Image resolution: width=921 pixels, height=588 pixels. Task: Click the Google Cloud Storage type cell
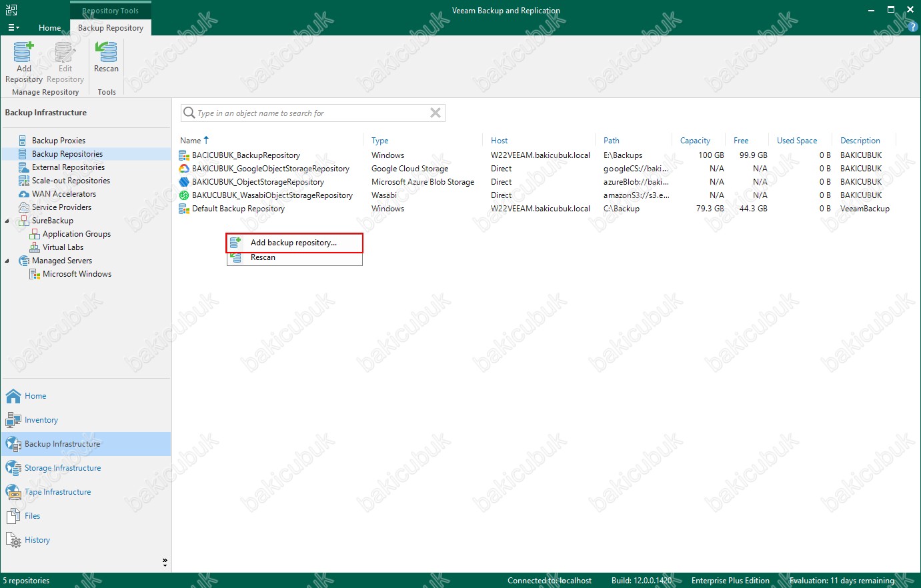tap(409, 169)
